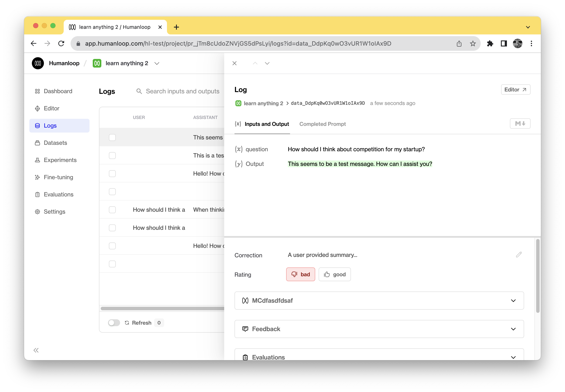Image resolution: width=565 pixels, height=392 pixels.
Task: Click the browser back arrow
Action: click(34, 43)
